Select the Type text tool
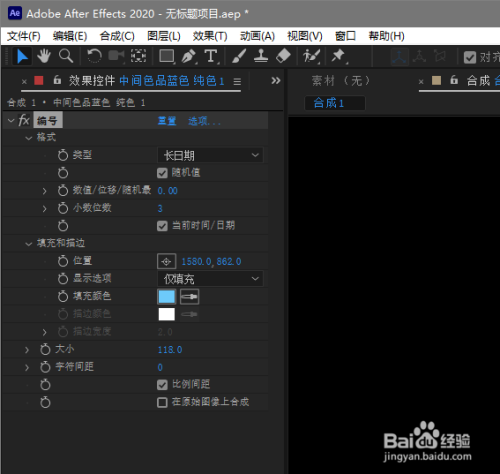Image resolution: width=500 pixels, height=474 pixels. pyautogui.click(x=211, y=56)
